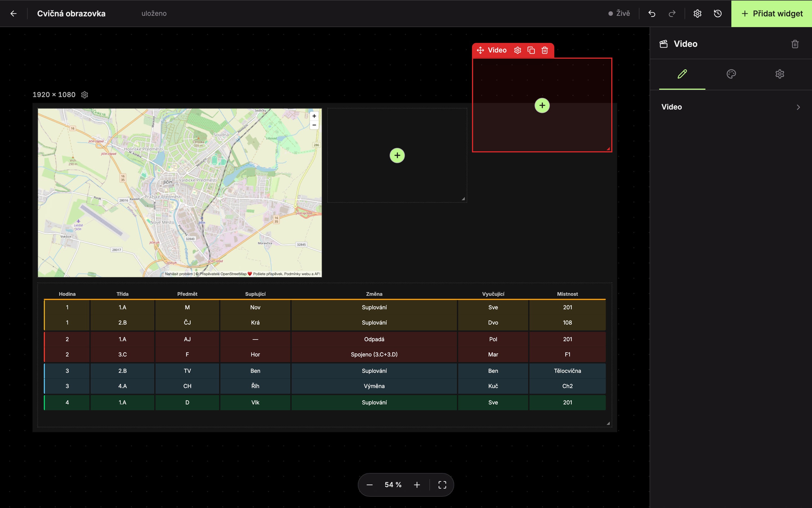
Task: Switch to the pencil edit tab
Action: pos(682,74)
